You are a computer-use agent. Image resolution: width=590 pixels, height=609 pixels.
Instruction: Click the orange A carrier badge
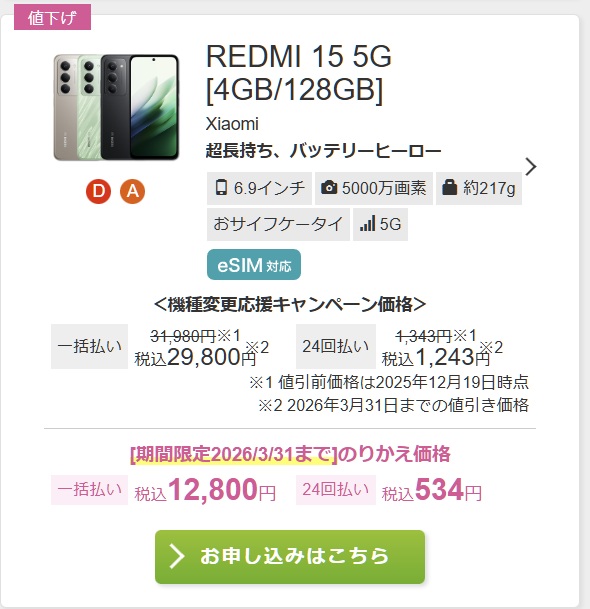(x=132, y=191)
